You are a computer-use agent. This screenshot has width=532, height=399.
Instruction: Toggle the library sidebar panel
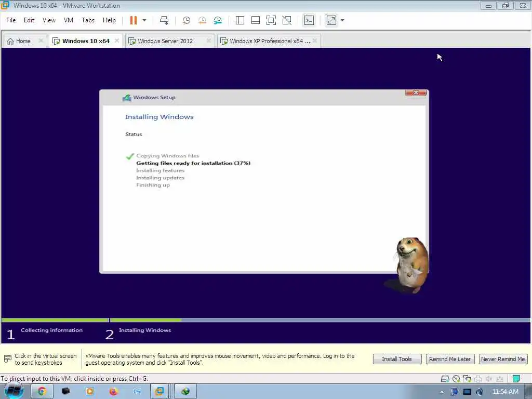pyautogui.click(x=240, y=20)
